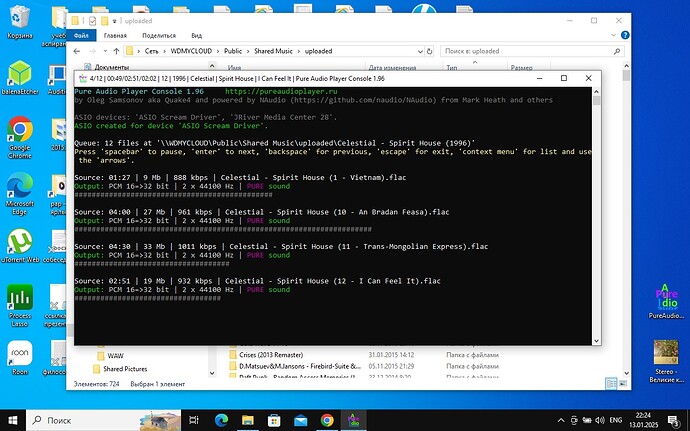Switch to File Explorer on the taskbar
Image resolution: width=690 pixels, height=431 pixels.
click(248, 420)
